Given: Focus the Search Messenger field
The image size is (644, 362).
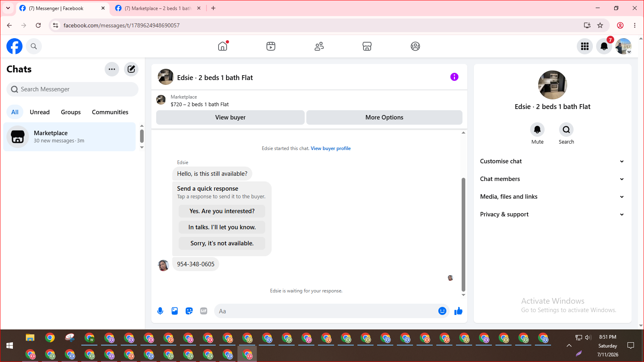Looking at the screenshot, I should coord(72,89).
